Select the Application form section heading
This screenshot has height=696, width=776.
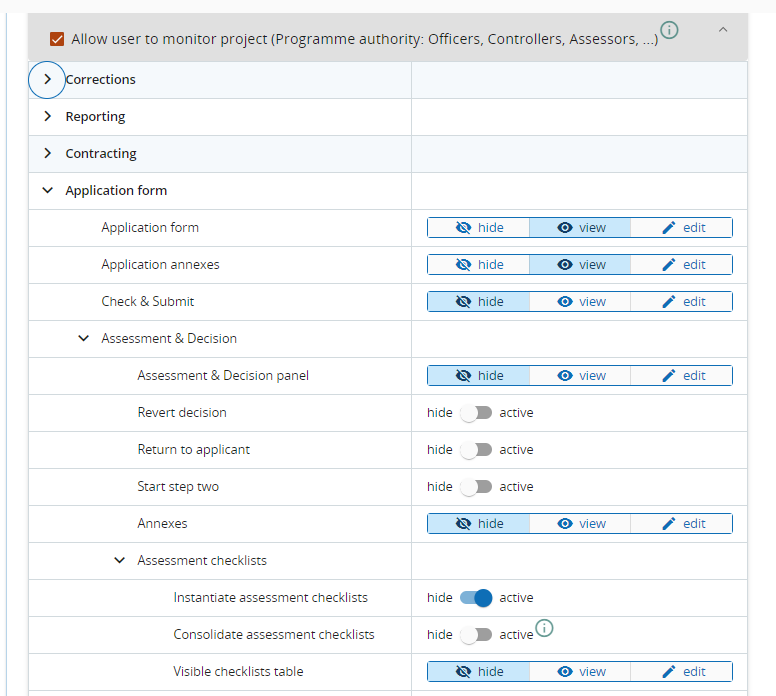pyautogui.click(x=116, y=191)
